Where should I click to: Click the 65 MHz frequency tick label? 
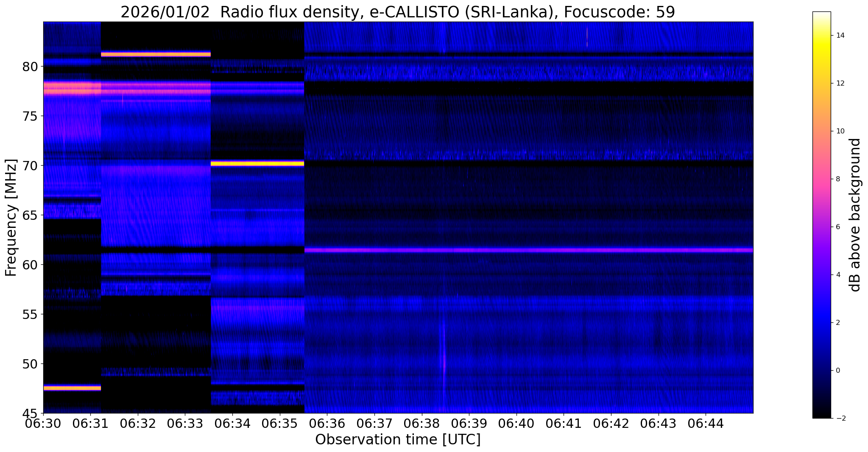[x=30, y=215]
